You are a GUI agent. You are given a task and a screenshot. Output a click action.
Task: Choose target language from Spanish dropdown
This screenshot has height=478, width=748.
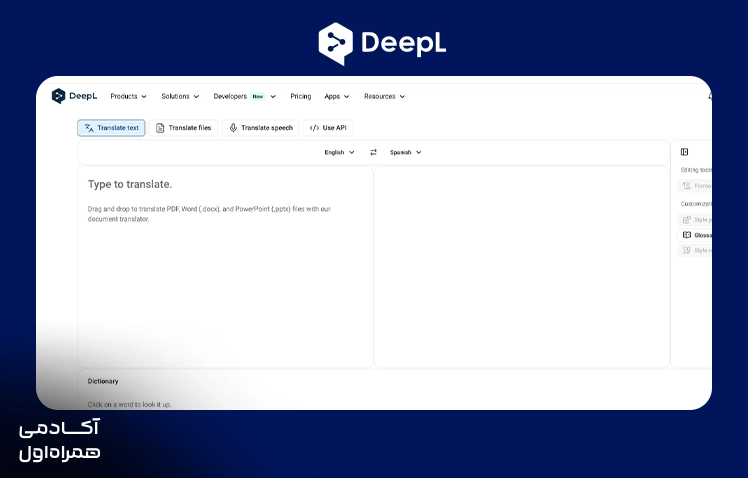coord(405,152)
